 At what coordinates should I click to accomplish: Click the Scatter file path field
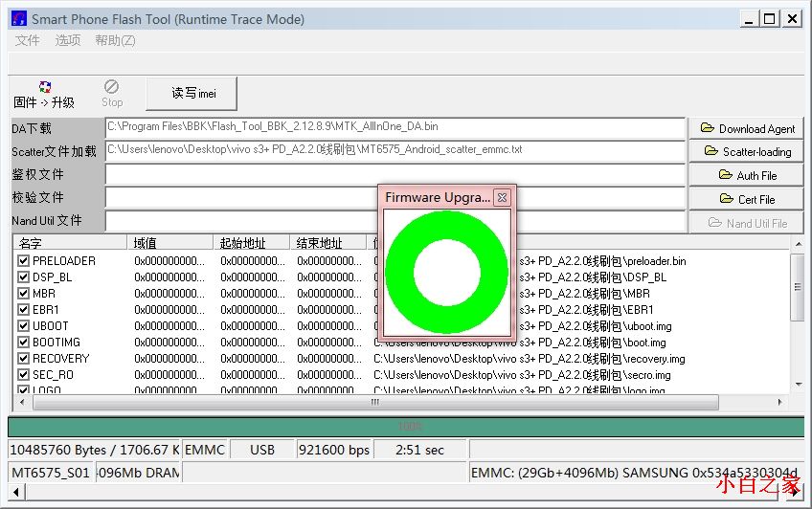(395, 150)
